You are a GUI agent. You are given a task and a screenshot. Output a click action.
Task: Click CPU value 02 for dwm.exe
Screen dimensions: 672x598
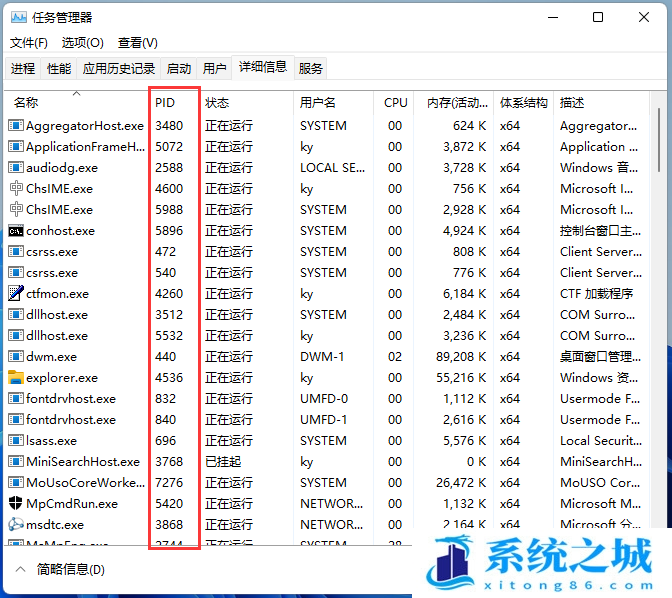click(395, 357)
